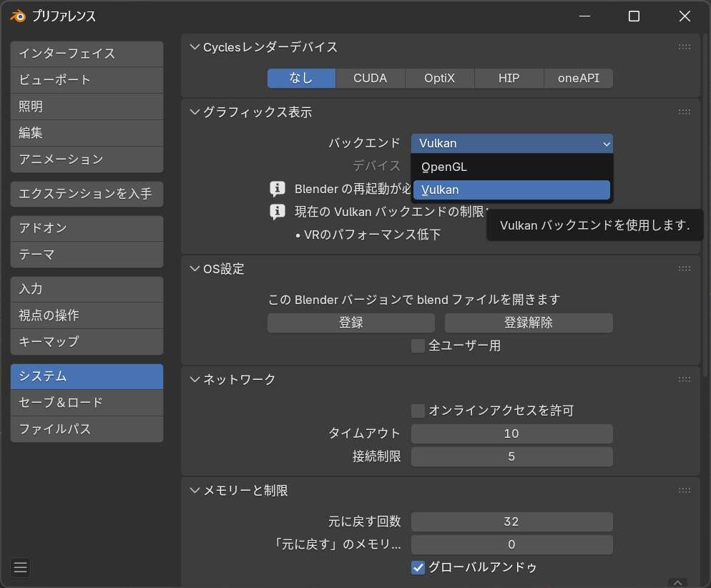Viewport: 711px width, 588px height.
Task: Grab the drag handle of Cyclesレンダーデバイス panel
Action: point(685,47)
